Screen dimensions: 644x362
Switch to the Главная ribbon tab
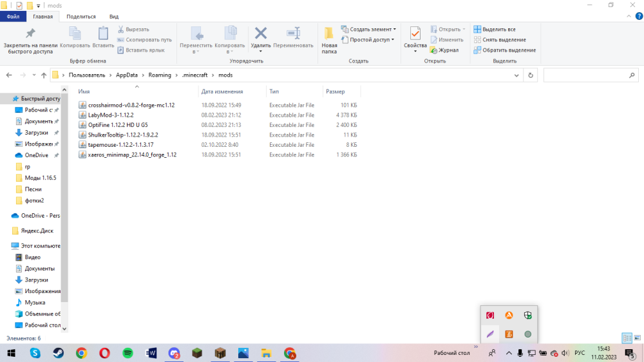(43, 17)
